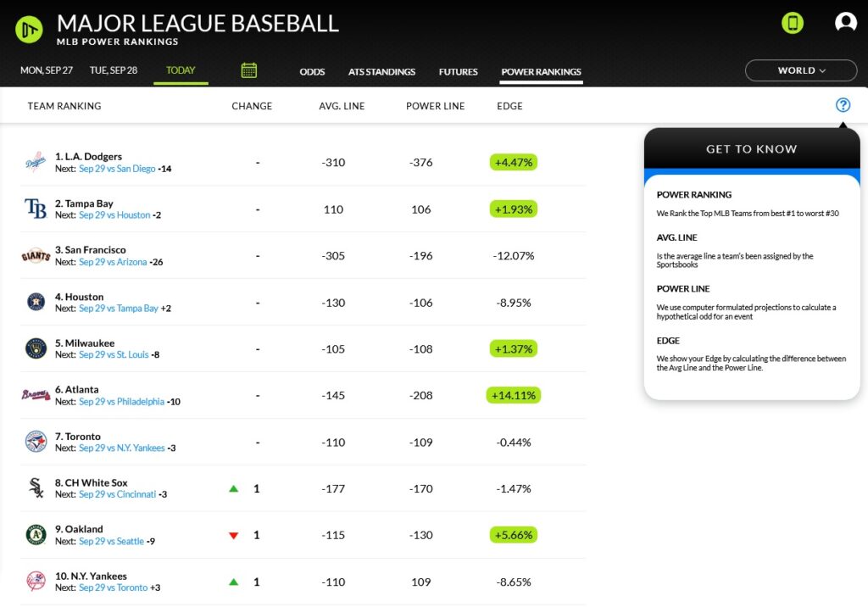The height and width of the screenshot is (607, 868).
Task: Open the FUTURES tab
Action: coord(459,72)
